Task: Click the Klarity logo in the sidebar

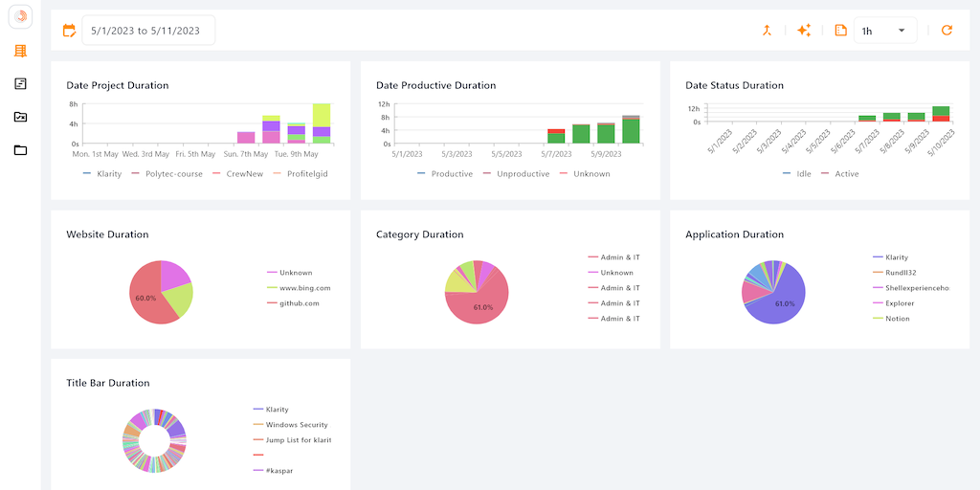Action: tap(20, 16)
